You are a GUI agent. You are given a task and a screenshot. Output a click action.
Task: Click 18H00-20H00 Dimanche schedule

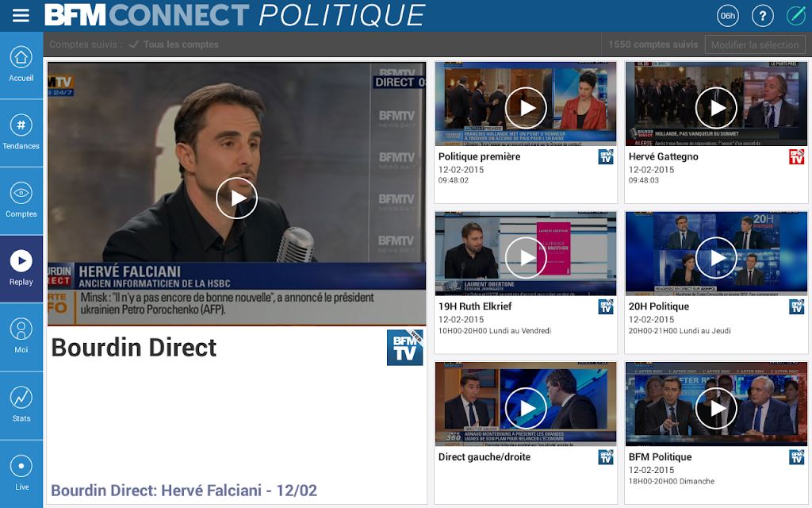click(x=671, y=481)
